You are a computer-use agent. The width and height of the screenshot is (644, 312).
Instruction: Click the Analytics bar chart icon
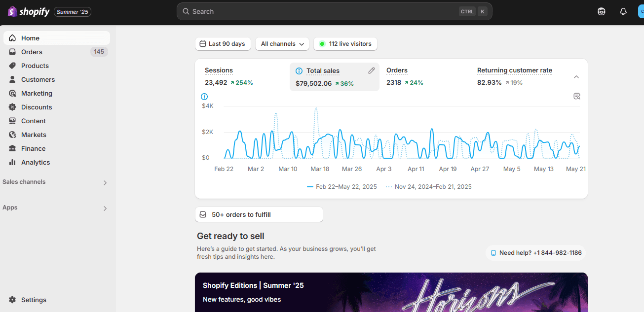pyautogui.click(x=12, y=162)
